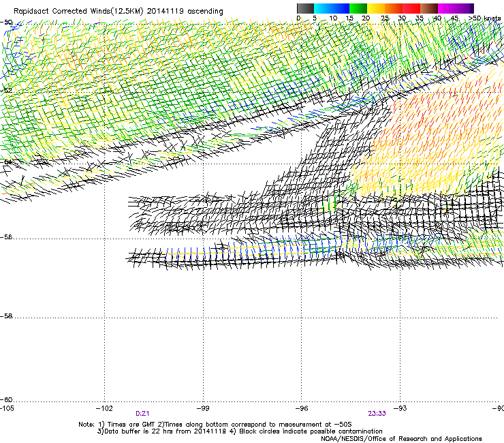504x443 pixels.
Task: Click the '-105' longitude axis label
Action: click(7, 408)
